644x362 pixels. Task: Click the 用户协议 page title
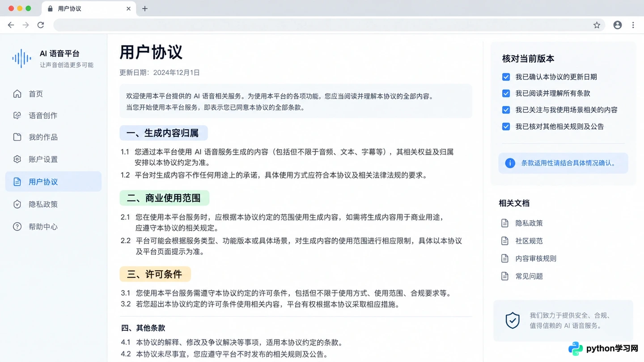point(151,52)
